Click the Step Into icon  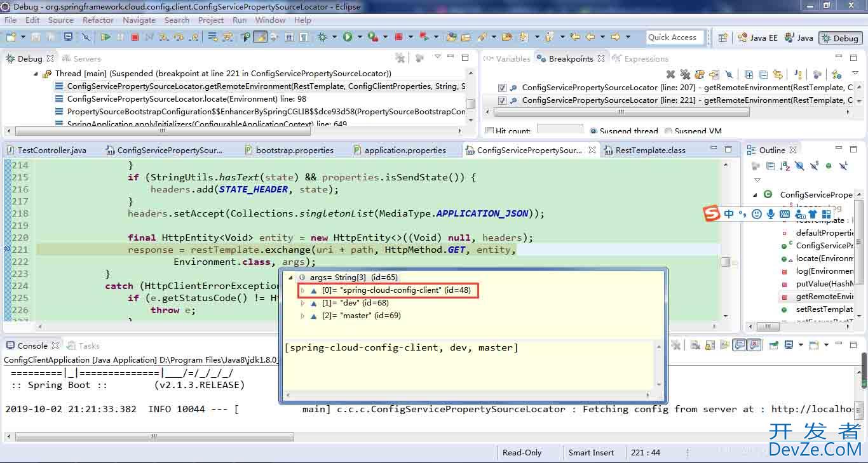click(x=164, y=37)
